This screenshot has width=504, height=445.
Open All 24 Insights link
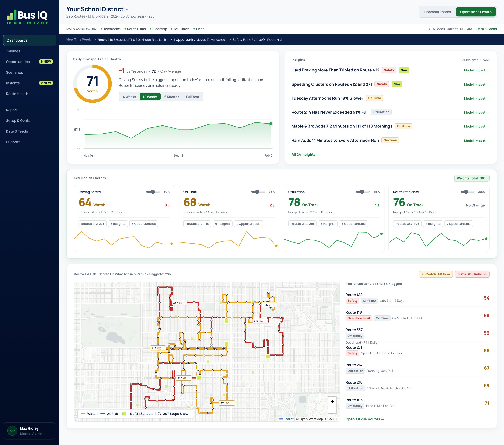(x=305, y=155)
